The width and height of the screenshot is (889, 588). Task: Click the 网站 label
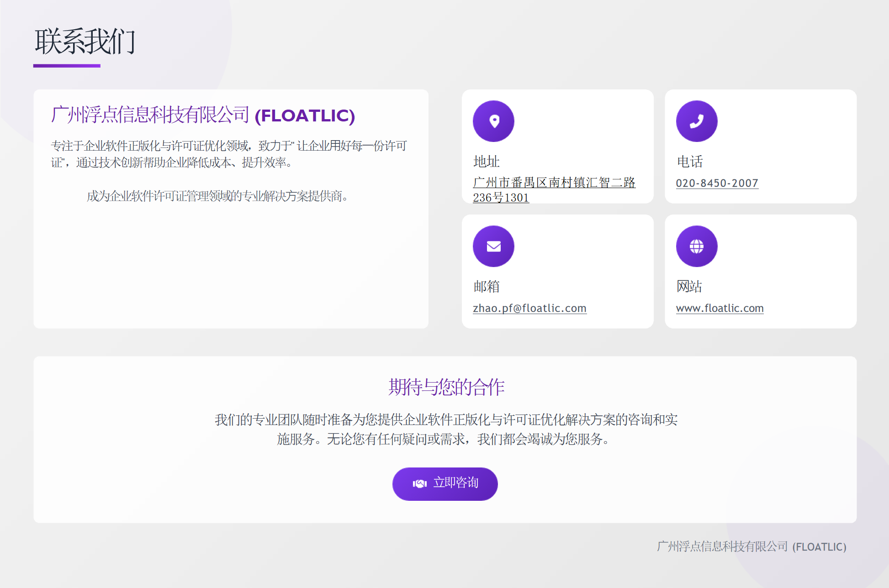point(689,286)
